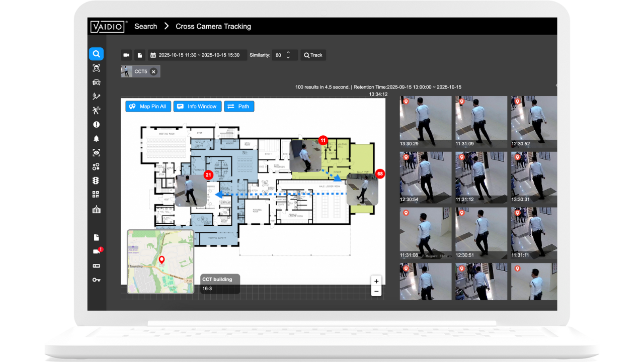Toggle the Path display on map
This screenshot has width=644, height=362.
click(x=239, y=107)
